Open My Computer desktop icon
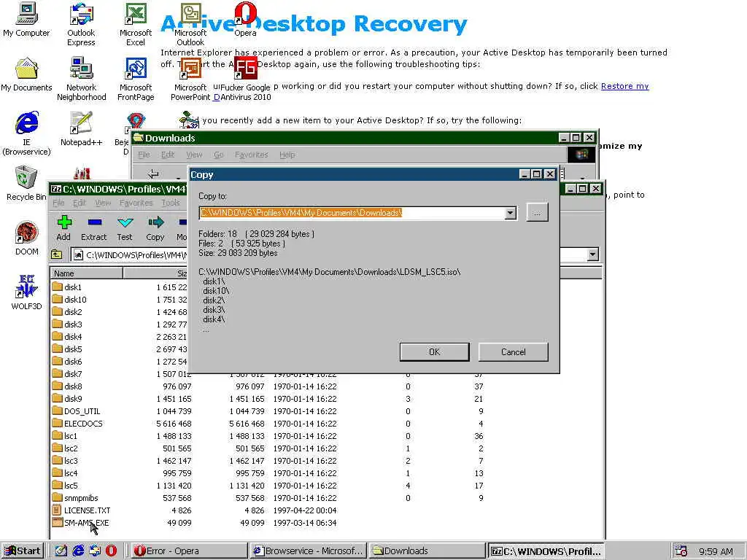 click(x=26, y=20)
